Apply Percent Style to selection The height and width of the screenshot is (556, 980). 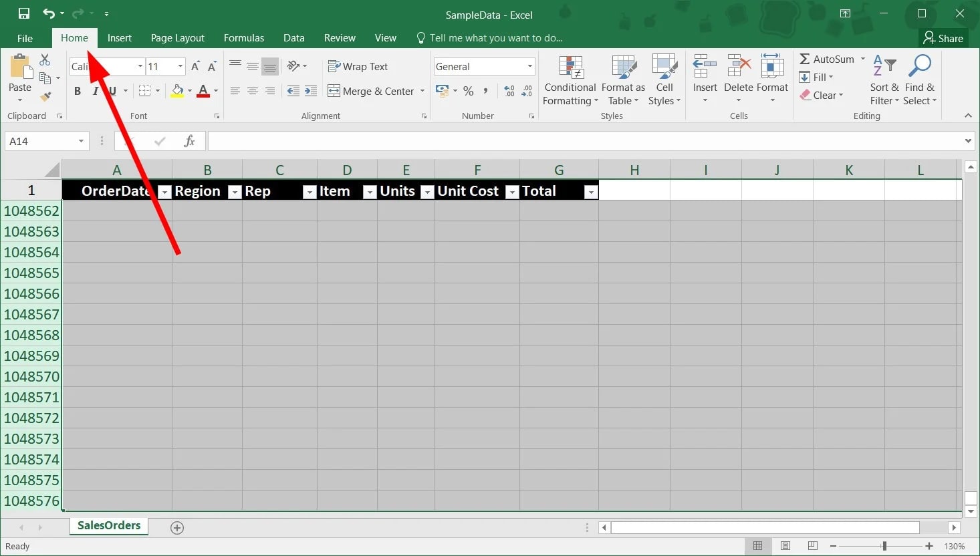point(469,91)
